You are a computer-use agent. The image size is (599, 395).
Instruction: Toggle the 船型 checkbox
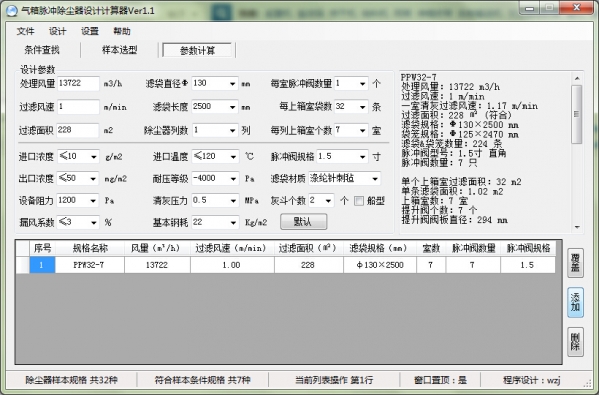(x=359, y=201)
